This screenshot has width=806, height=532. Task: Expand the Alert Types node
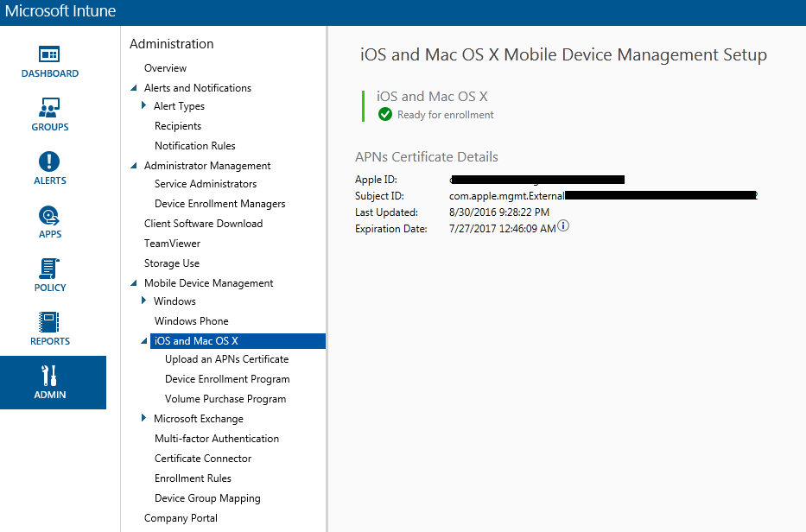144,105
